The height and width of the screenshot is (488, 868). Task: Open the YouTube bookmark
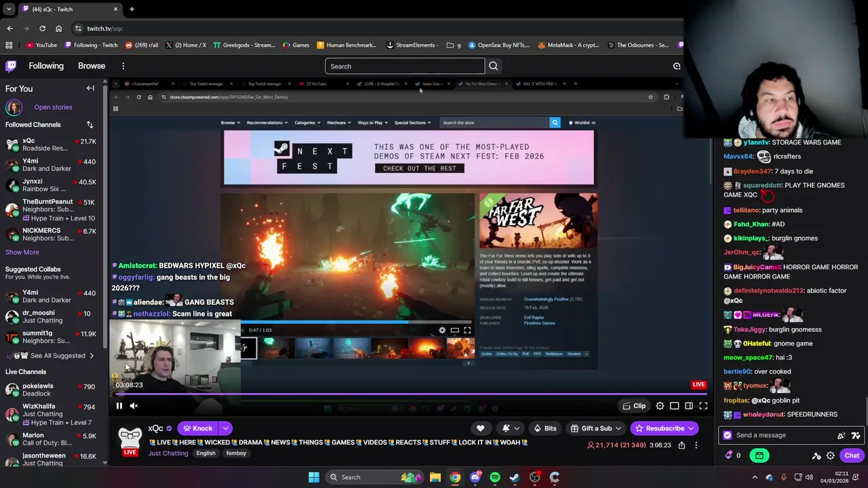(41, 45)
